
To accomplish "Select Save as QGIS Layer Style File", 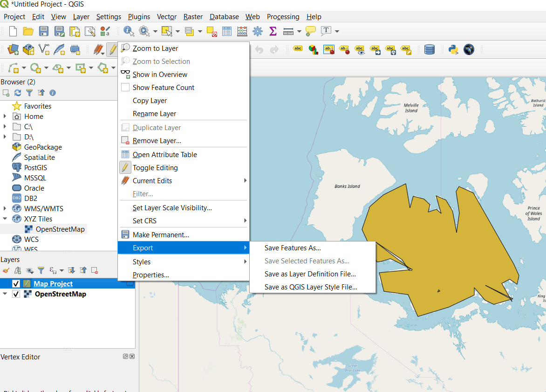I will click(311, 287).
